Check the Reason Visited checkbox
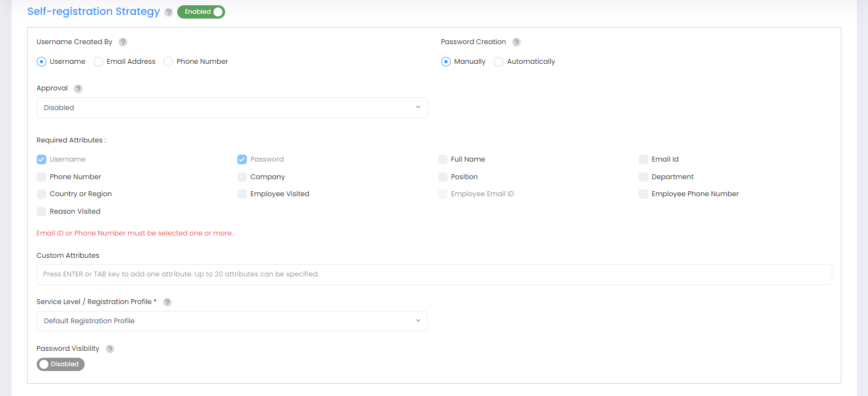This screenshot has height=396, width=868. click(42, 212)
